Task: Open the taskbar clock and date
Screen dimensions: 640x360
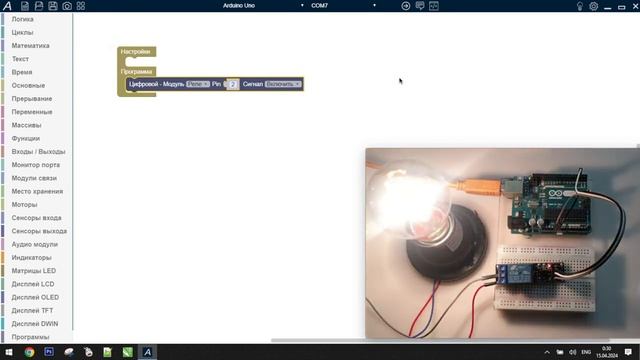Action: [x=607, y=352]
